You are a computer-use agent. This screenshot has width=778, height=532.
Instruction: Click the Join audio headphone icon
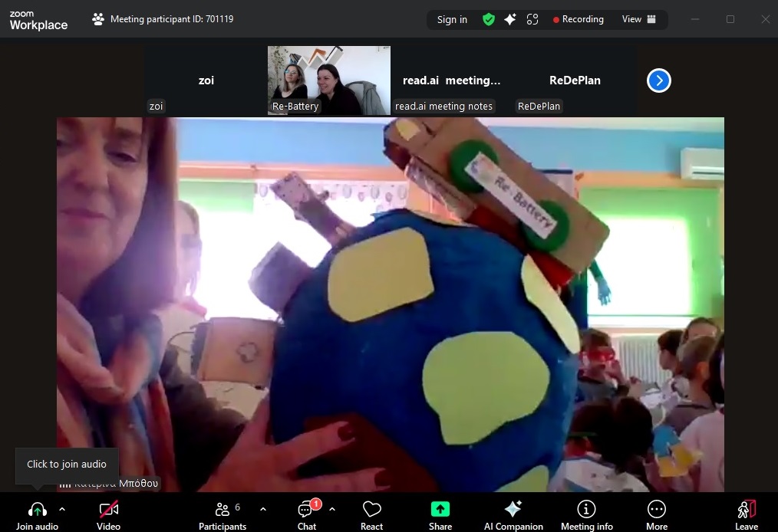coord(37,510)
